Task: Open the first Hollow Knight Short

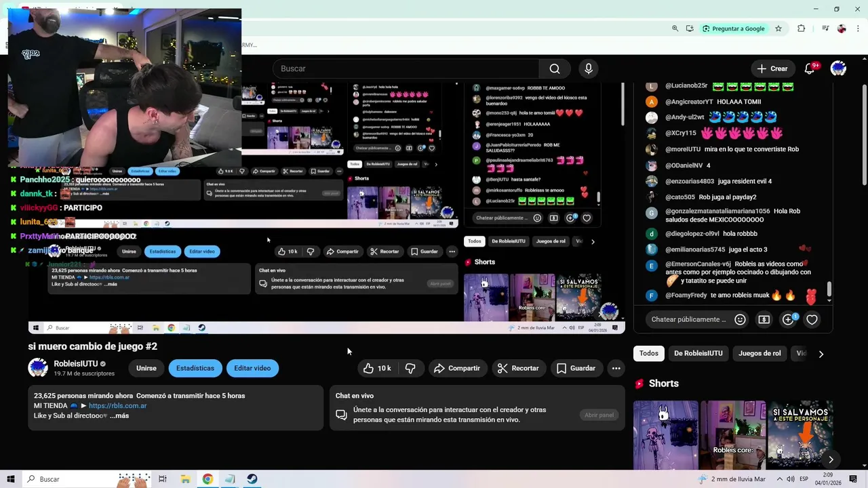Action: click(x=665, y=434)
